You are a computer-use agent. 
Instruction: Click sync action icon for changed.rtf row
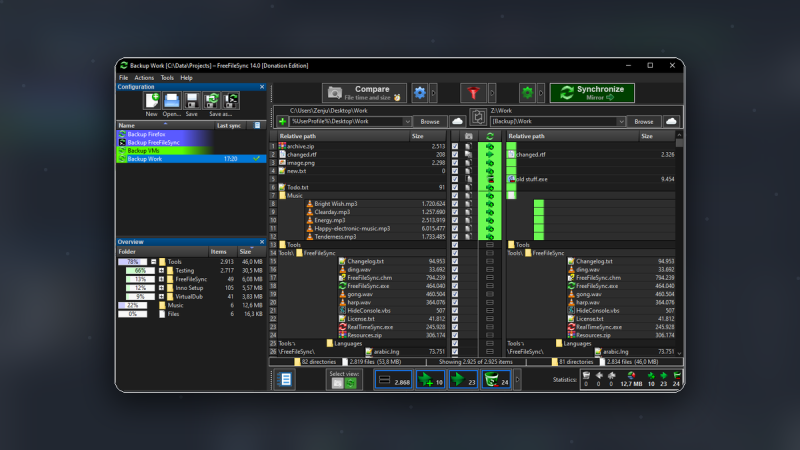490,155
